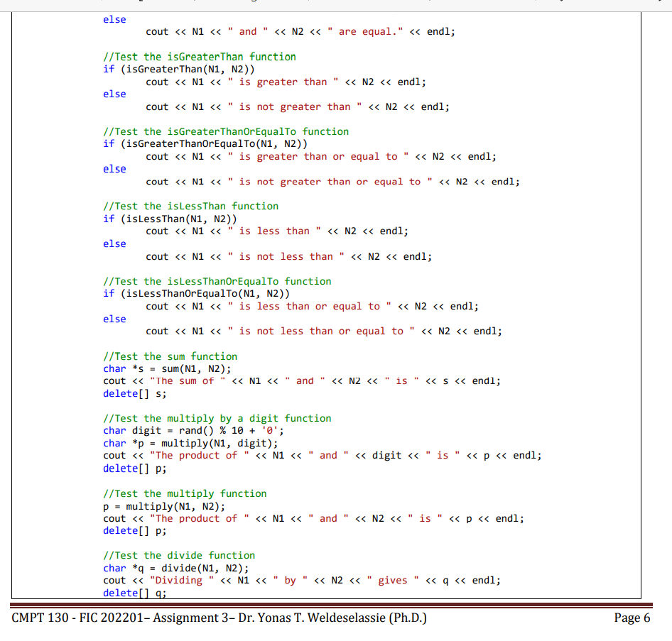Click the string " is not less than "

pos(286,257)
